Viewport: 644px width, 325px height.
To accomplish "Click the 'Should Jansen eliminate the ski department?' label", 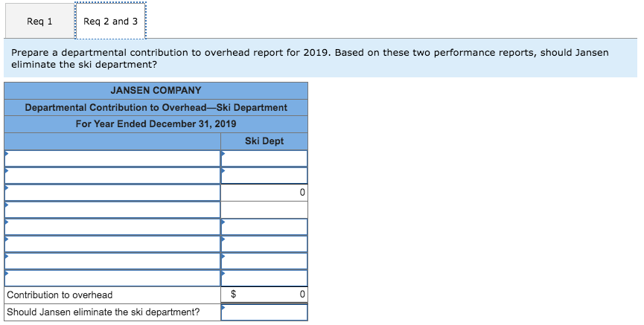I will (103, 312).
